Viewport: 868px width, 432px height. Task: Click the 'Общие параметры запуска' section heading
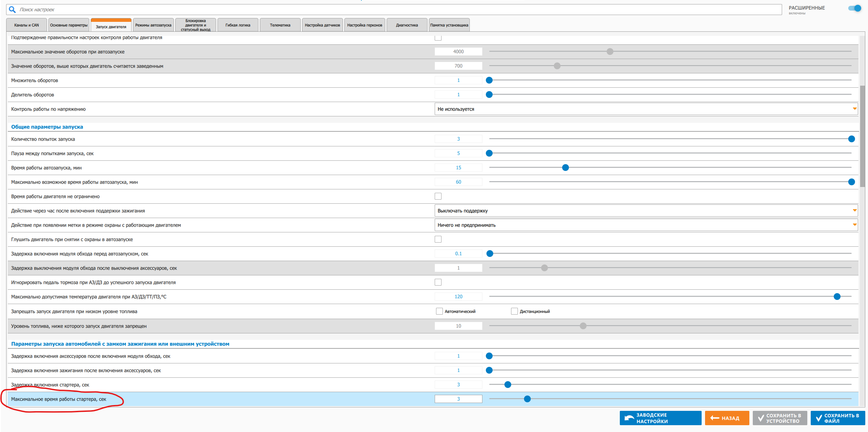pyautogui.click(x=47, y=127)
